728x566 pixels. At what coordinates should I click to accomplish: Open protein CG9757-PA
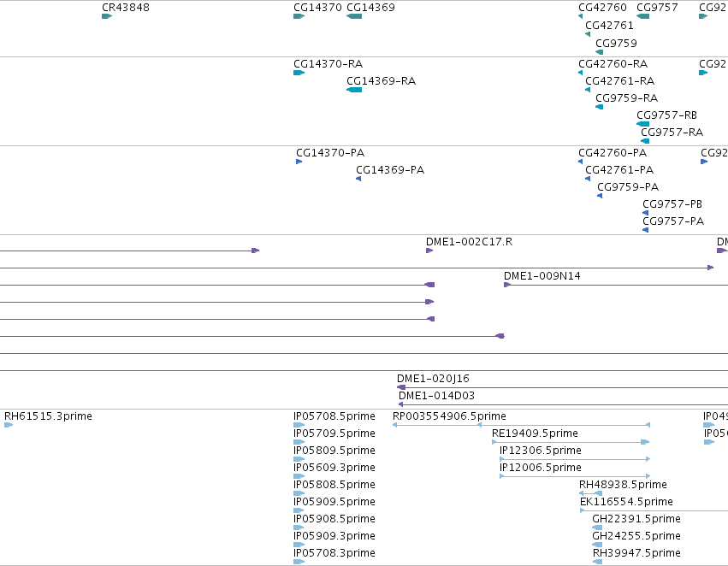672,221
